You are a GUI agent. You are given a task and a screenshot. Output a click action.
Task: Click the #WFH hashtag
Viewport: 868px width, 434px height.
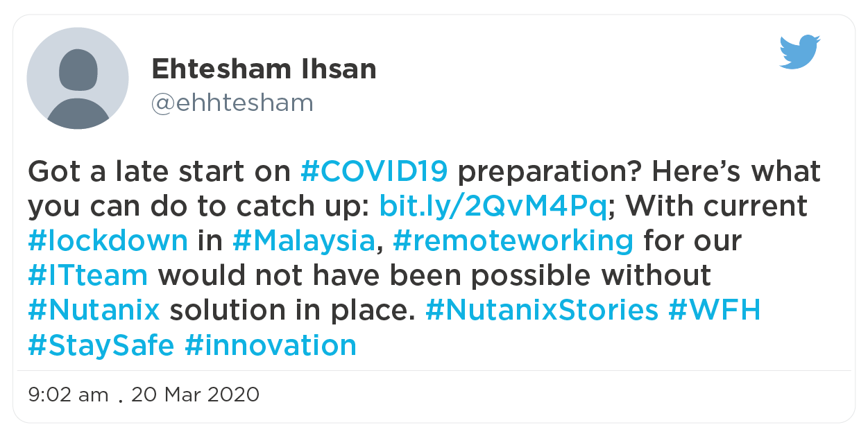(x=714, y=310)
